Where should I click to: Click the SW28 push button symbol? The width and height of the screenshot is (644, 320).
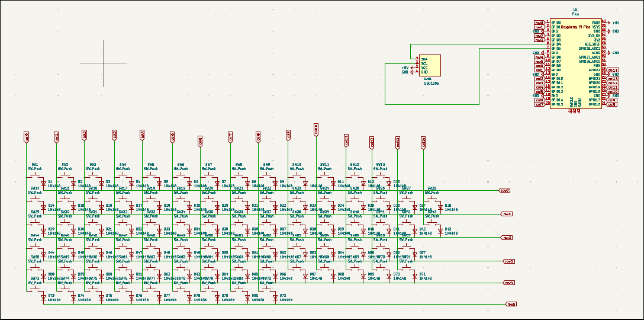(x=432, y=198)
